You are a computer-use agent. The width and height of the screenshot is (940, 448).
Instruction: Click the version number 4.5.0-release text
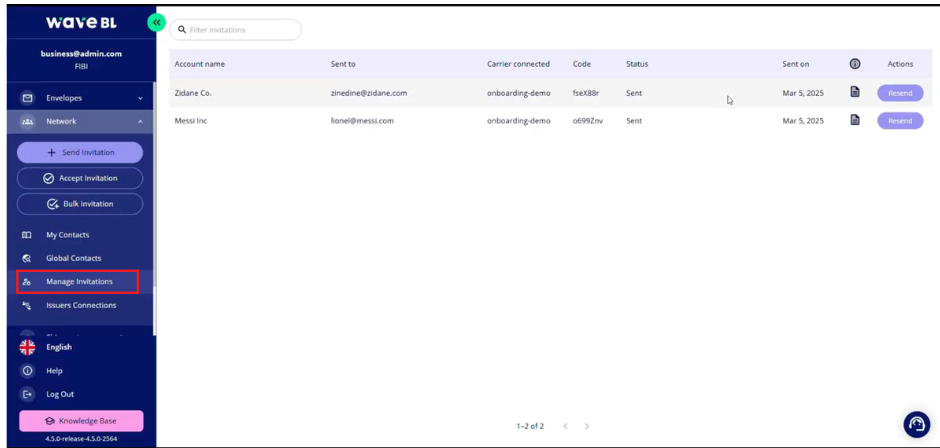click(x=81, y=439)
